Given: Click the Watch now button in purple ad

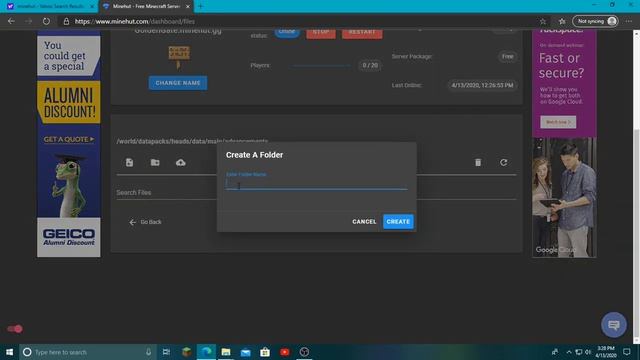Looking at the screenshot, I should click(x=558, y=122).
